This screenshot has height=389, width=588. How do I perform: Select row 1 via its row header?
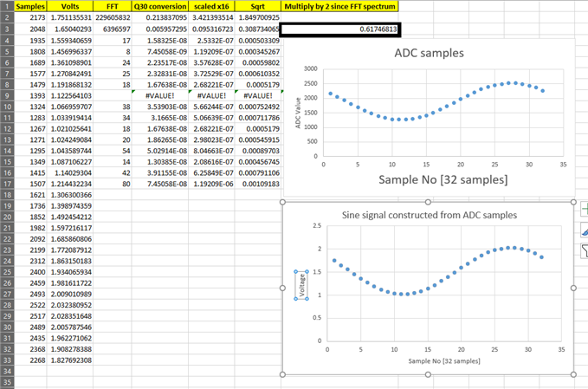coord(7,6)
